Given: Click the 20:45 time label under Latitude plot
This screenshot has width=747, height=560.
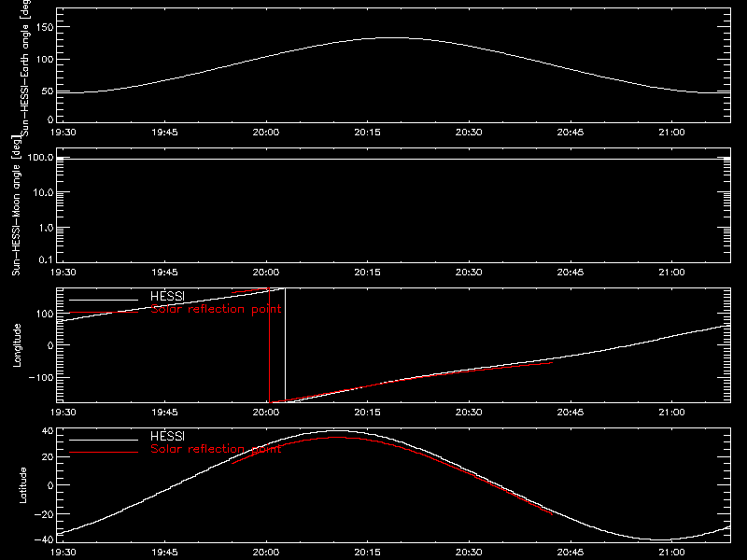Looking at the screenshot, I should click(x=571, y=552).
